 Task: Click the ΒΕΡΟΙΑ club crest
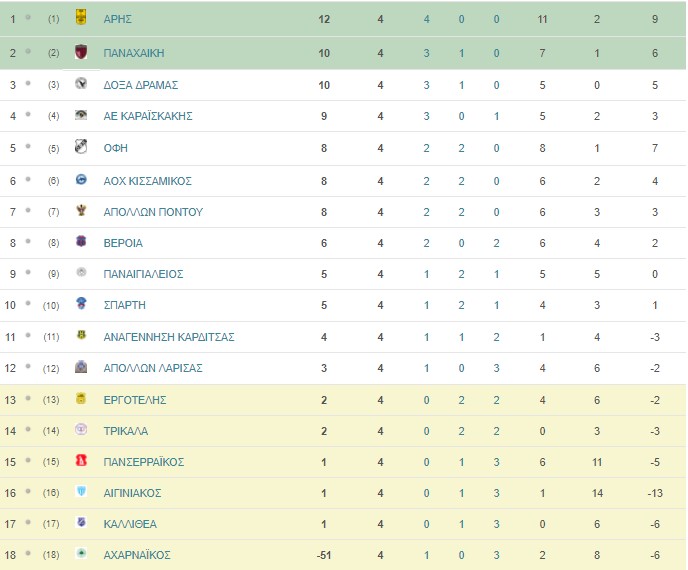[81, 241]
